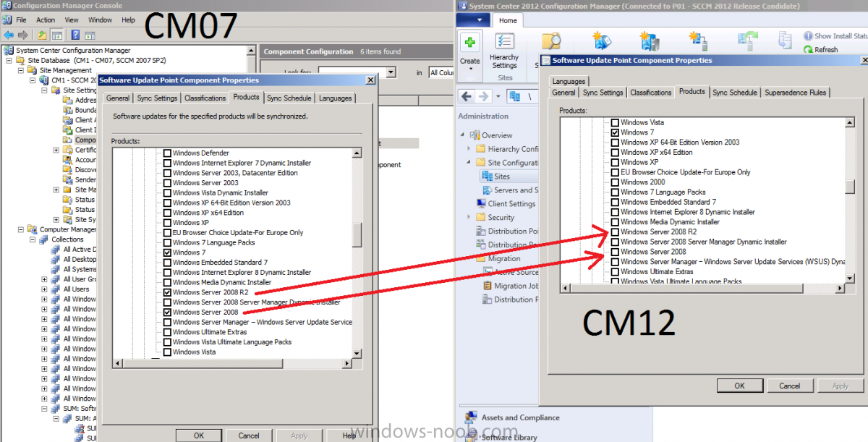Check Windows Server 2003 in CM07 products list

pyautogui.click(x=167, y=183)
